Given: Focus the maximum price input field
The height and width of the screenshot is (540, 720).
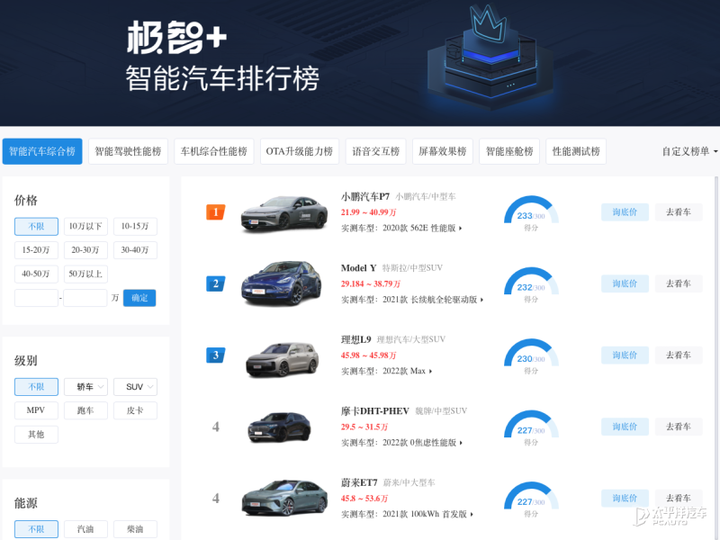Looking at the screenshot, I should 85,298.
